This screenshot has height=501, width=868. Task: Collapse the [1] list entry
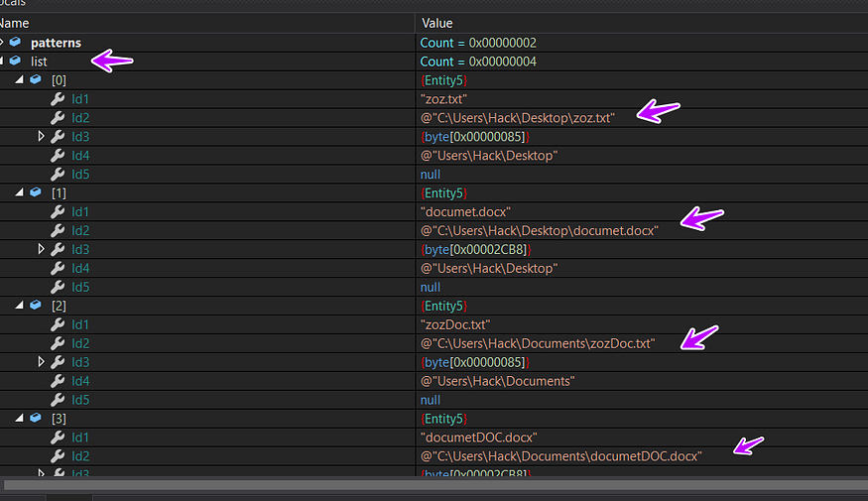coord(20,192)
